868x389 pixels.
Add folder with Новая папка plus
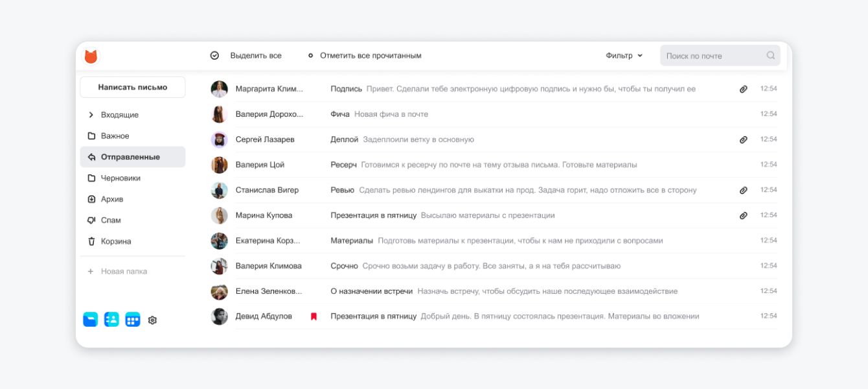pyautogui.click(x=91, y=272)
